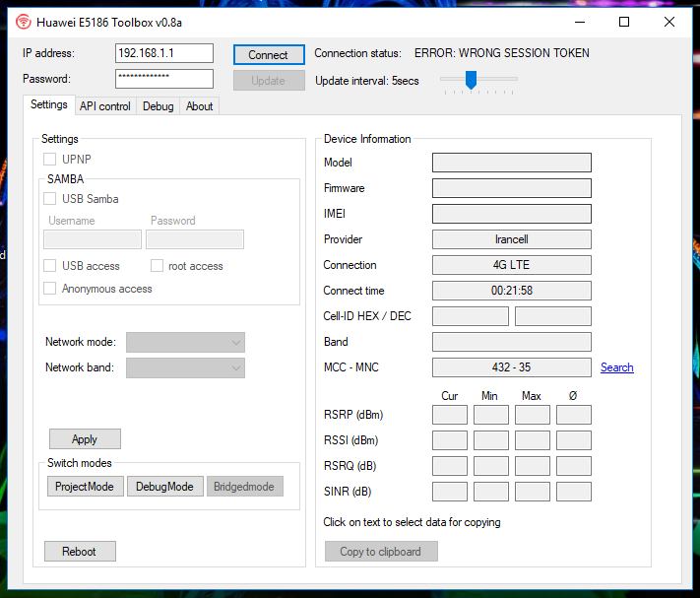The height and width of the screenshot is (598, 700).
Task: Select the Firmware info field
Action: point(512,188)
